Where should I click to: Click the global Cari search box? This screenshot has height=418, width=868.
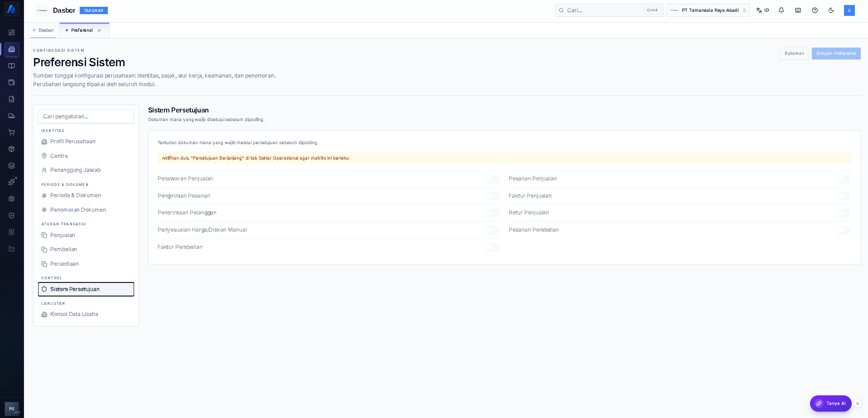pos(609,10)
